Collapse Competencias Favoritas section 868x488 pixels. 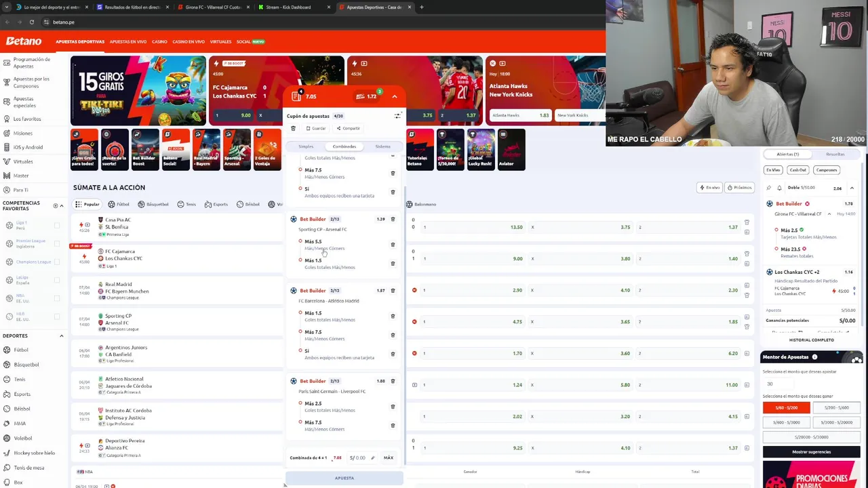point(62,205)
